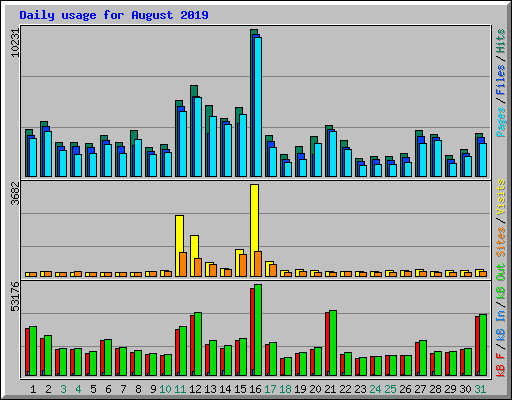The image size is (512, 400).
Task: Click green weekend day label 11
Action: click(x=180, y=389)
